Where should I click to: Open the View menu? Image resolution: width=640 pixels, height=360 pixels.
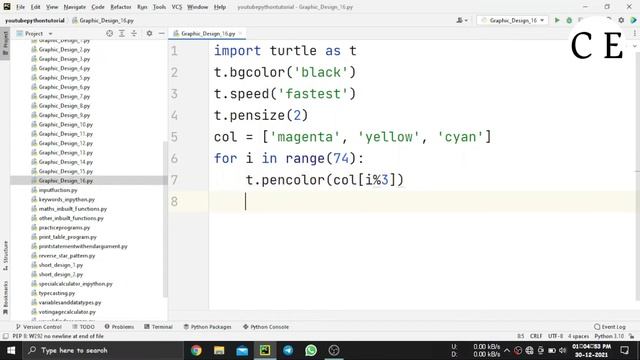click(x=52, y=7)
